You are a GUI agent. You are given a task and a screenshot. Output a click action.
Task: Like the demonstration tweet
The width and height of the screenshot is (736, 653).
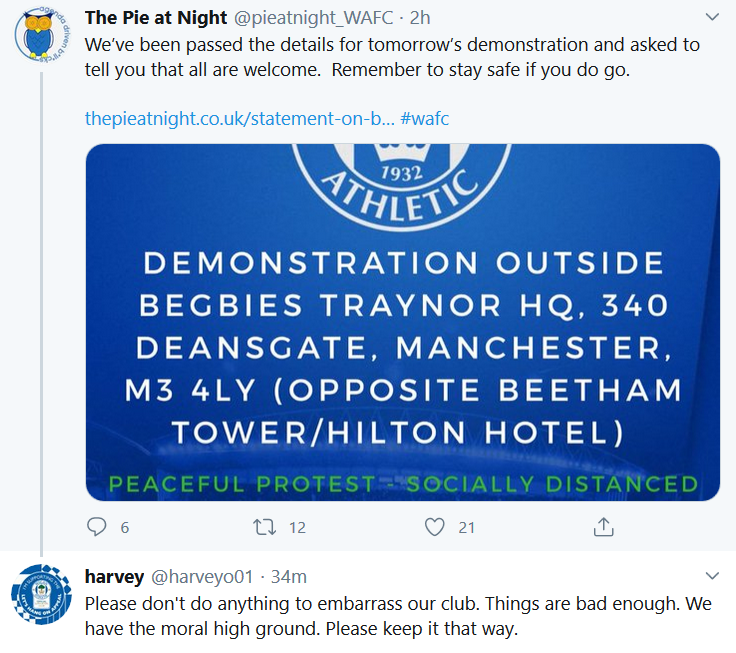434,526
